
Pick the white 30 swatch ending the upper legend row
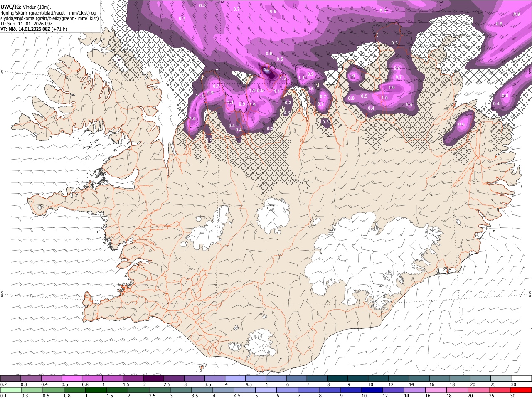[521, 378]
